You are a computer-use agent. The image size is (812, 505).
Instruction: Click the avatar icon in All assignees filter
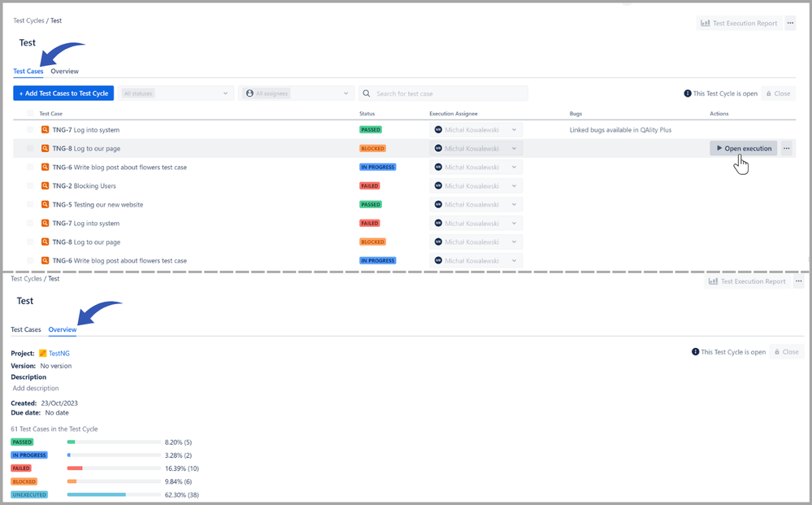(x=250, y=93)
